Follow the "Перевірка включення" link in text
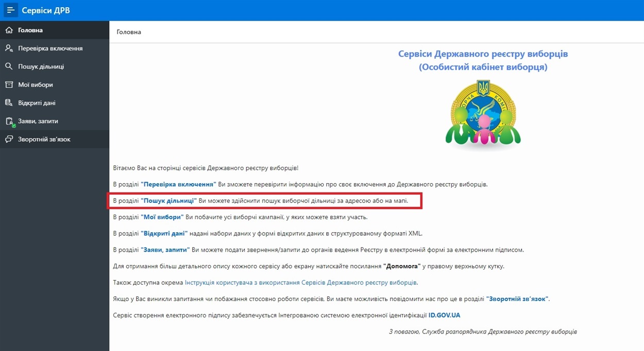Image resolution: width=644 pixels, height=351 pixels. [178, 184]
